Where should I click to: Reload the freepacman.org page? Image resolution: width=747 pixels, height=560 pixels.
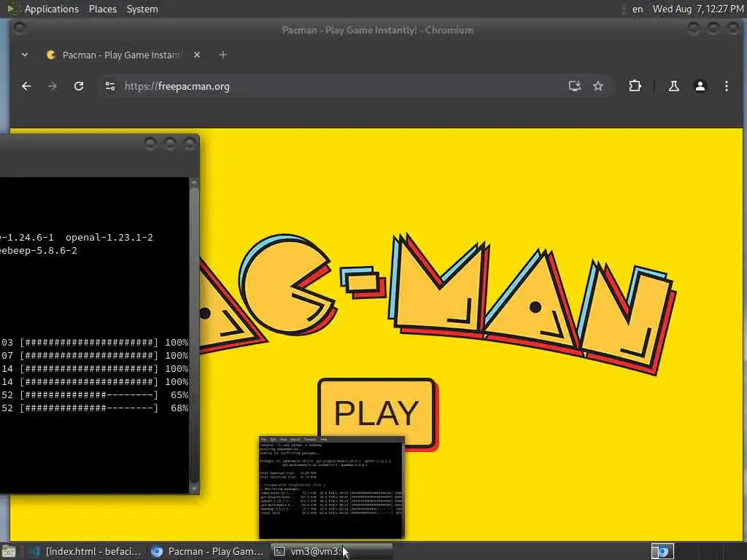point(79,86)
